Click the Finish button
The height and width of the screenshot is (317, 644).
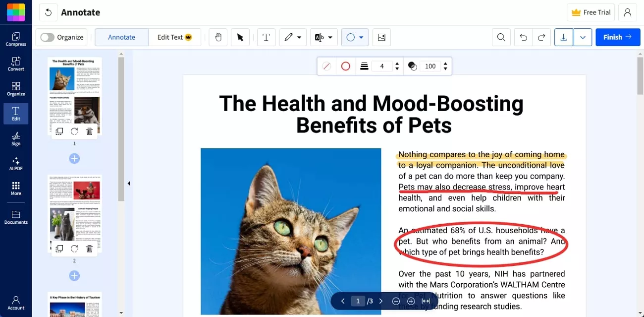(618, 37)
